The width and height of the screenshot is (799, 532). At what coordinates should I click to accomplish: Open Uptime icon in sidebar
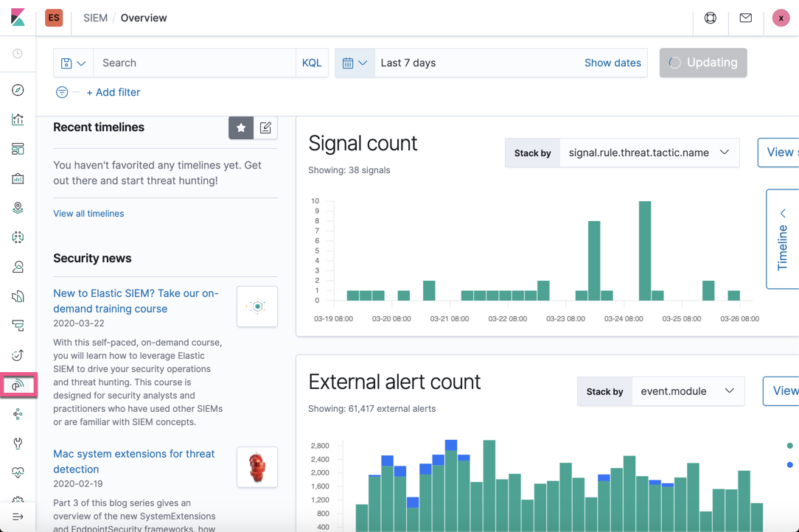tap(18, 355)
